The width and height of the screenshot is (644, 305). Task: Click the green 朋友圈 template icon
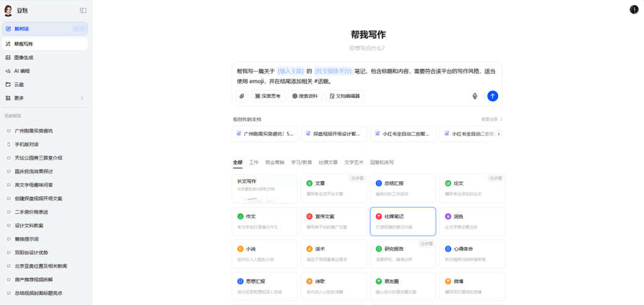click(379, 282)
